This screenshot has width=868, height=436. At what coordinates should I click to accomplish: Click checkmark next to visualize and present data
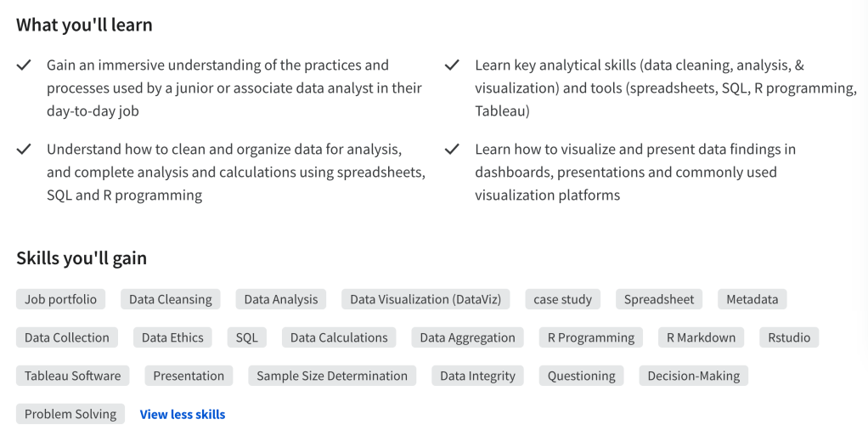[x=452, y=150]
